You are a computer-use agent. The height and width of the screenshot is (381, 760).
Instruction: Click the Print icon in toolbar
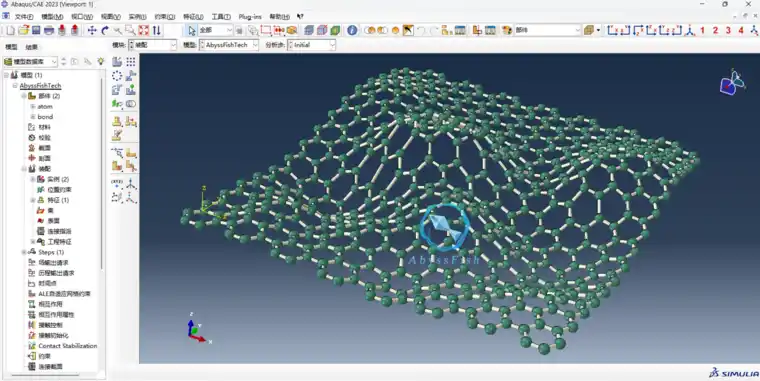(48, 31)
